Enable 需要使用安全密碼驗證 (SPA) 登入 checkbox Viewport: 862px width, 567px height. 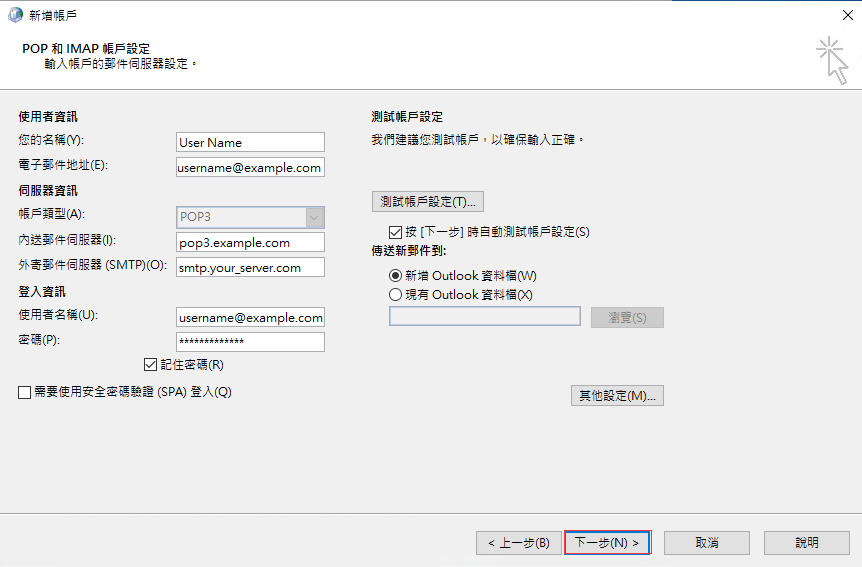pyautogui.click(x=25, y=393)
